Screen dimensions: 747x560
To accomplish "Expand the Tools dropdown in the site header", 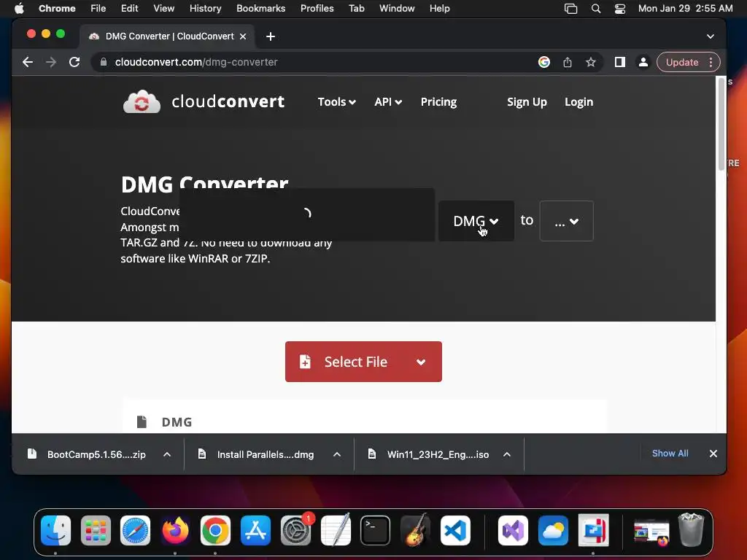I will 336,102.
